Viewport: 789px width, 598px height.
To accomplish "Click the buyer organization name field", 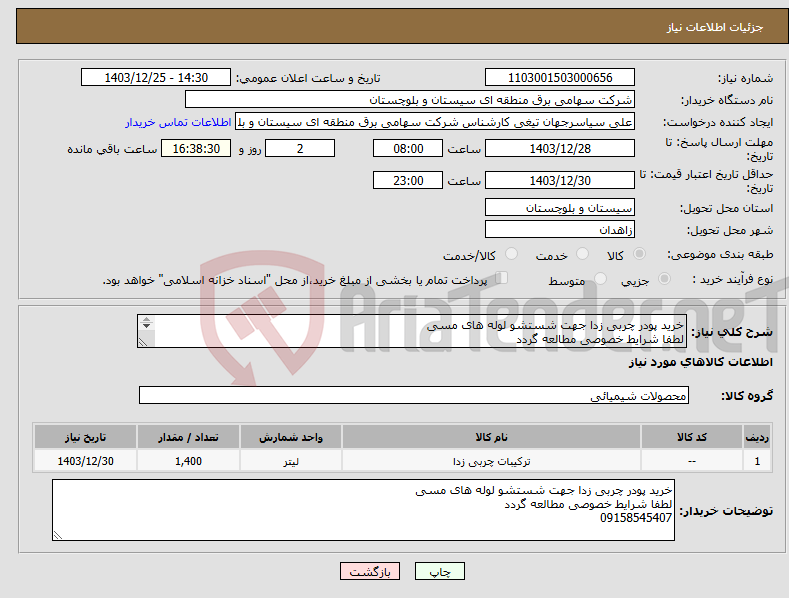I will (410, 100).
